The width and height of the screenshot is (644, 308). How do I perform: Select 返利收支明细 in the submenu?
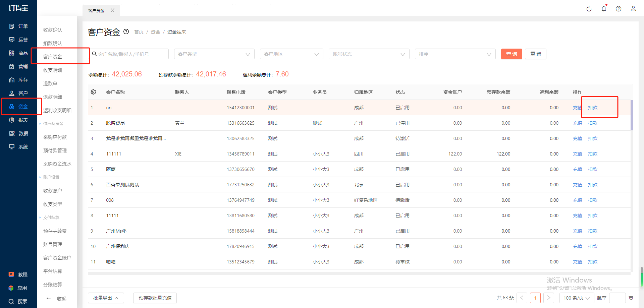coord(57,110)
